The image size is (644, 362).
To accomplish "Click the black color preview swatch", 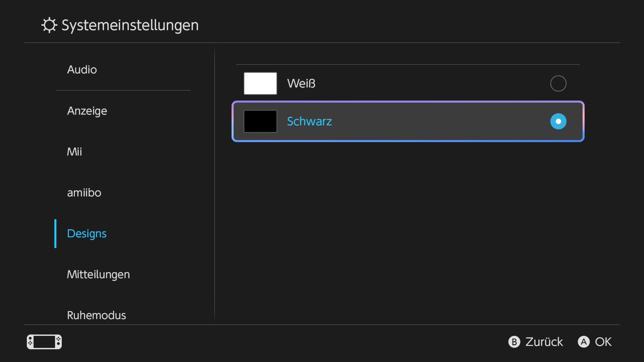I will coord(260,121).
